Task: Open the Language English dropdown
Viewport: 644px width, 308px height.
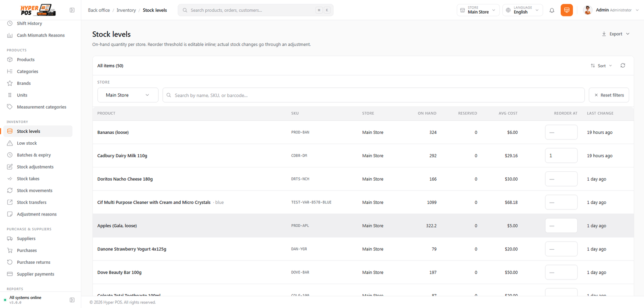Action: click(x=522, y=10)
